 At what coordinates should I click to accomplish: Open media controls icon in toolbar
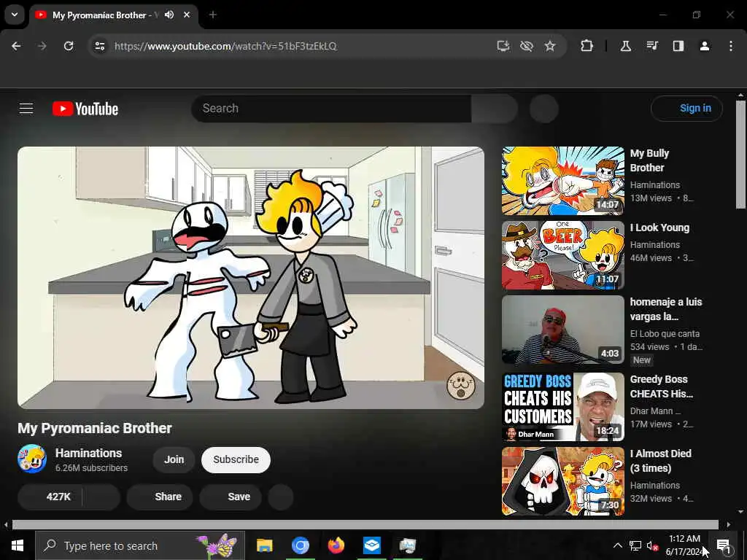pos(652,46)
